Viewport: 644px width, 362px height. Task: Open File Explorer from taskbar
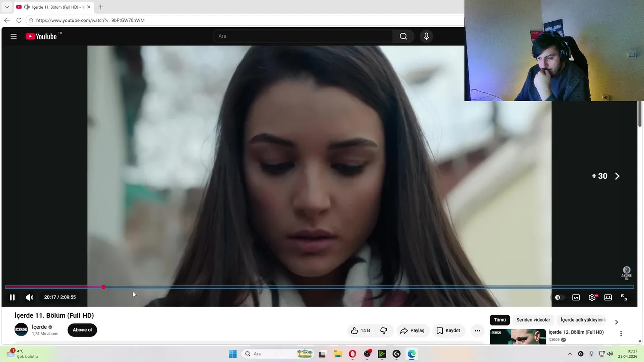click(338, 354)
